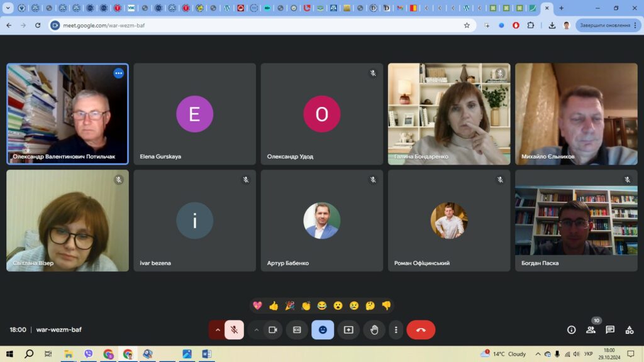Turn off the camera
This screenshot has width=644, height=362.
pyautogui.click(x=273, y=330)
